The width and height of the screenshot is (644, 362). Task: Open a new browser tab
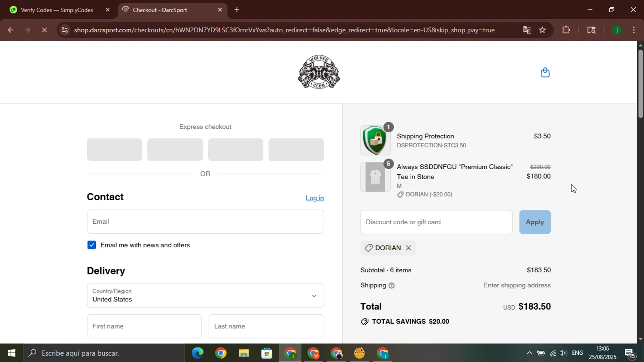tap(237, 10)
